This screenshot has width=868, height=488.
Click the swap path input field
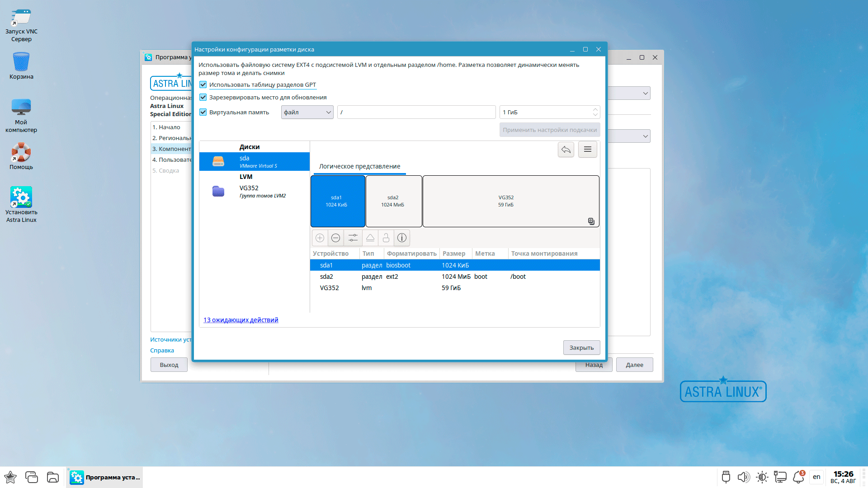pos(416,112)
